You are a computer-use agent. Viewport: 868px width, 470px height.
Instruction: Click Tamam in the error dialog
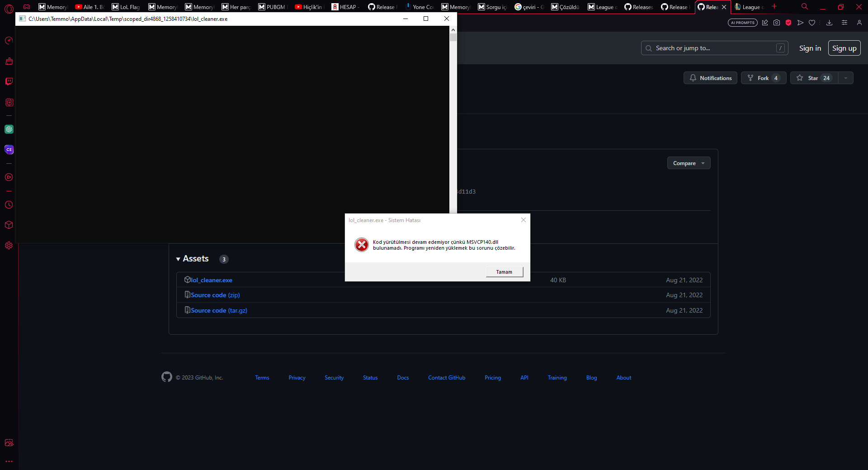pos(504,272)
